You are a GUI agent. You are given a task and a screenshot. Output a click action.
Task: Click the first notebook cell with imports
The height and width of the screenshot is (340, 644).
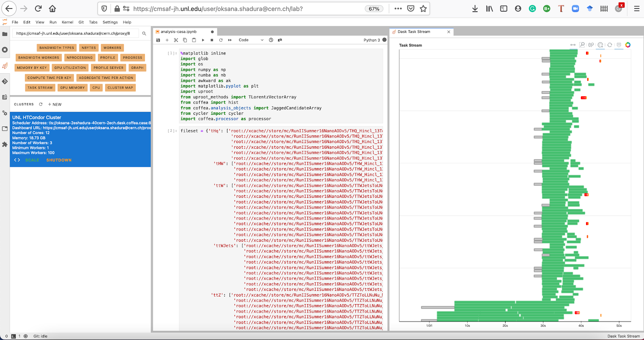pyautogui.click(x=281, y=86)
